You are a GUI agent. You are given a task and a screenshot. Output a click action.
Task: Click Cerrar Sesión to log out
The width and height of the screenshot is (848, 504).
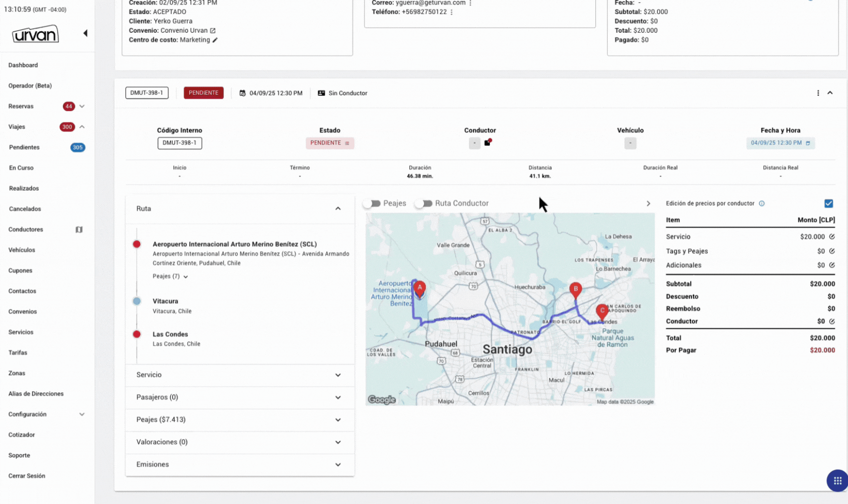(27, 476)
